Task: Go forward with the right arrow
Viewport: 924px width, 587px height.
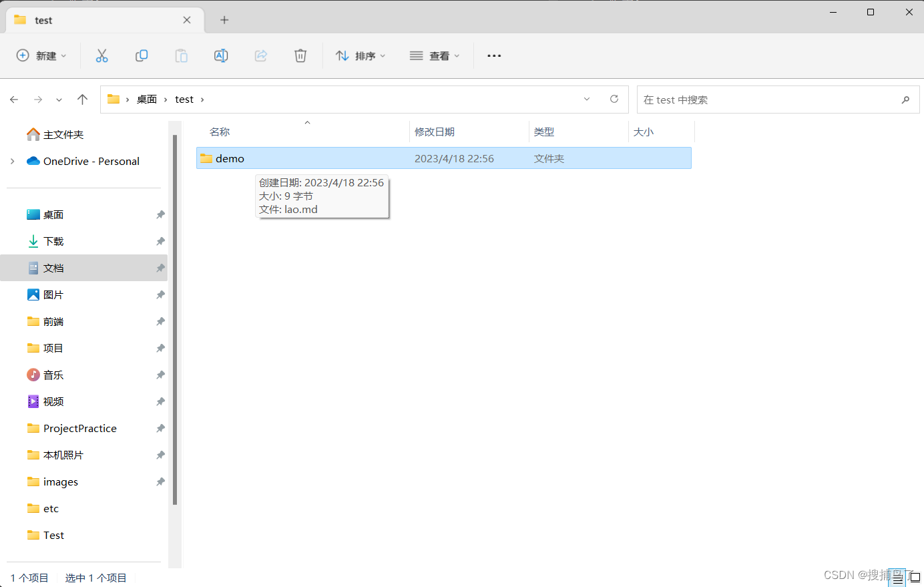Action: point(38,100)
